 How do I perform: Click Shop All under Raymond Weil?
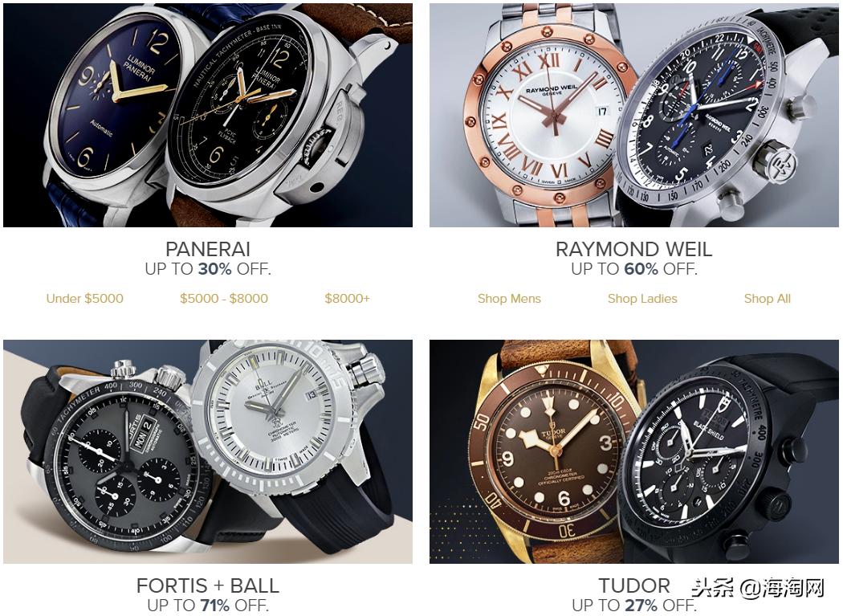pos(768,299)
